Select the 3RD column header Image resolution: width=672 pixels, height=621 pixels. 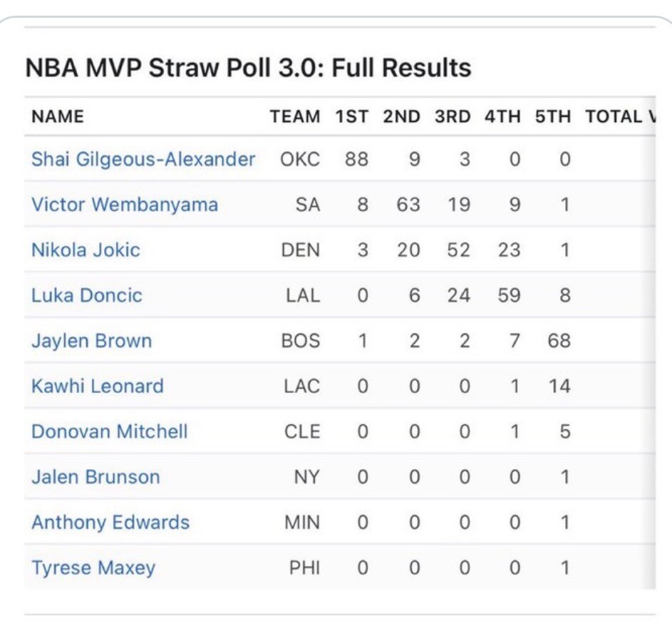tap(453, 116)
